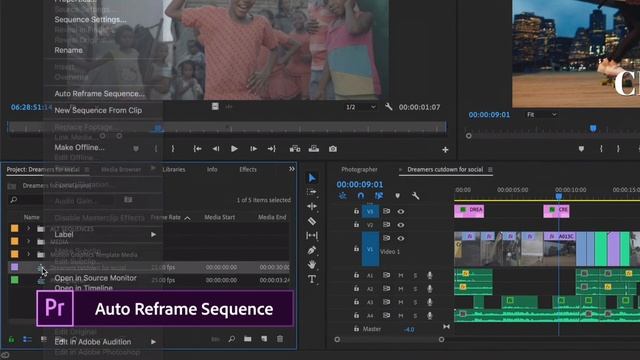Open playback resolution 1/2 dropdown
640x360 pixels.
click(361, 107)
